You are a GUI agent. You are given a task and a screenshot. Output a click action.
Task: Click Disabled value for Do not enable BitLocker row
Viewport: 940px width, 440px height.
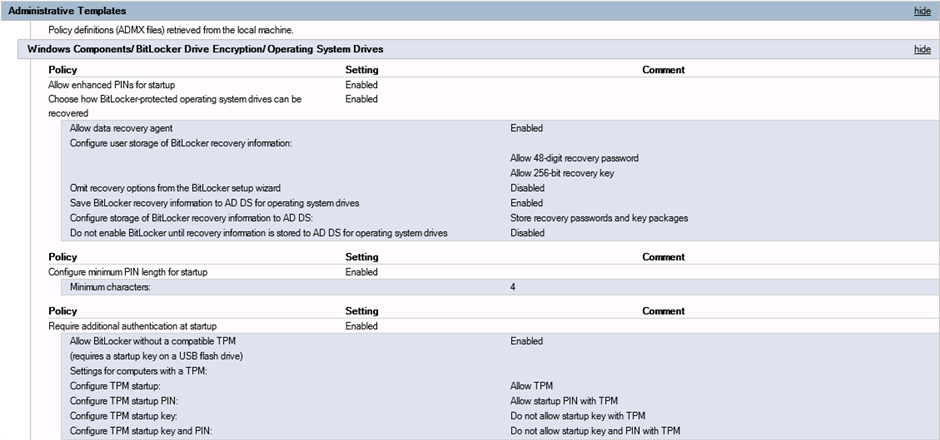(x=528, y=233)
